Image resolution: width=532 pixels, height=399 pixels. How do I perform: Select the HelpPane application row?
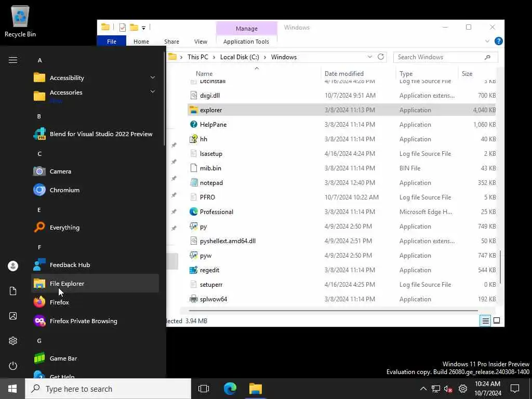click(342, 125)
